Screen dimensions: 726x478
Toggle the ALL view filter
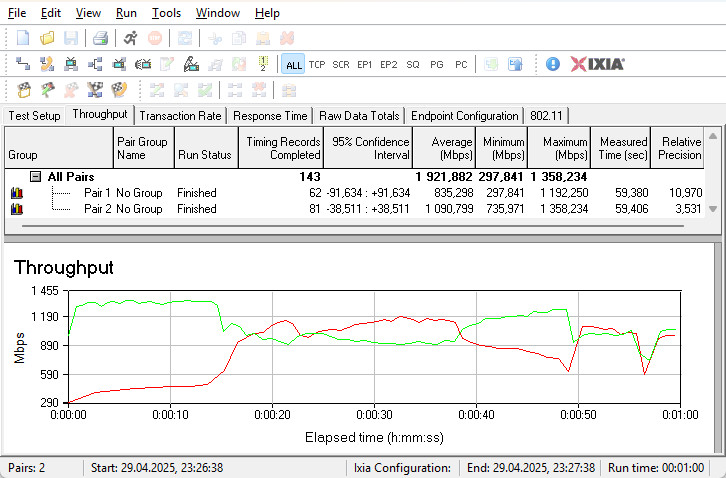(294, 64)
